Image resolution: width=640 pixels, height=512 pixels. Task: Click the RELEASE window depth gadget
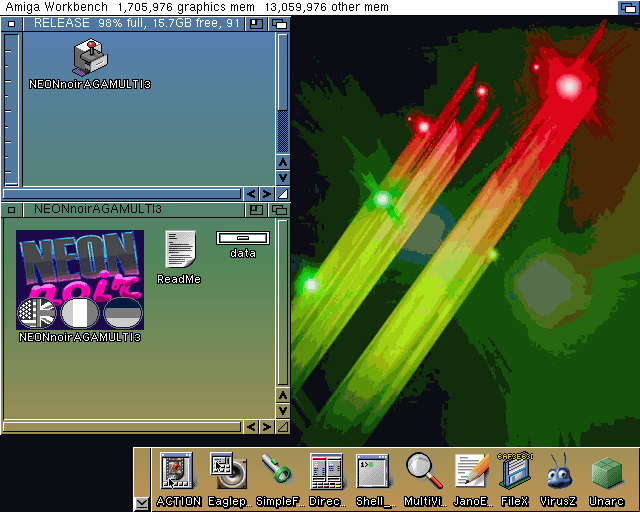tap(280, 24)
